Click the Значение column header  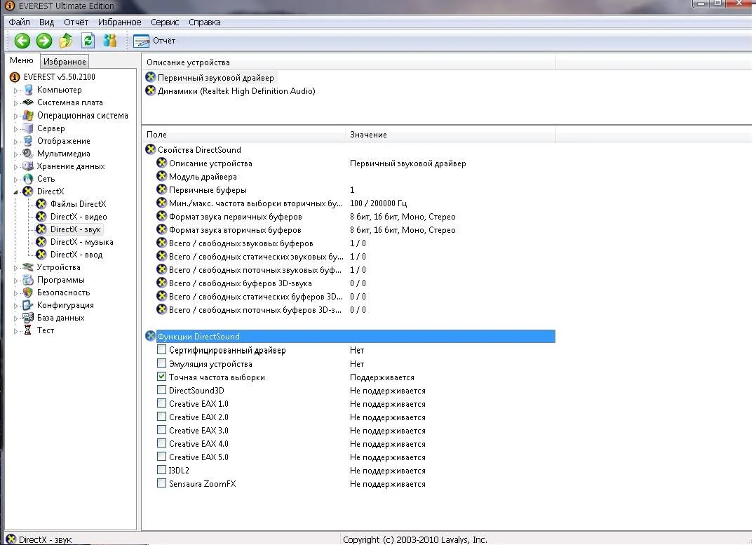point(451,135)
